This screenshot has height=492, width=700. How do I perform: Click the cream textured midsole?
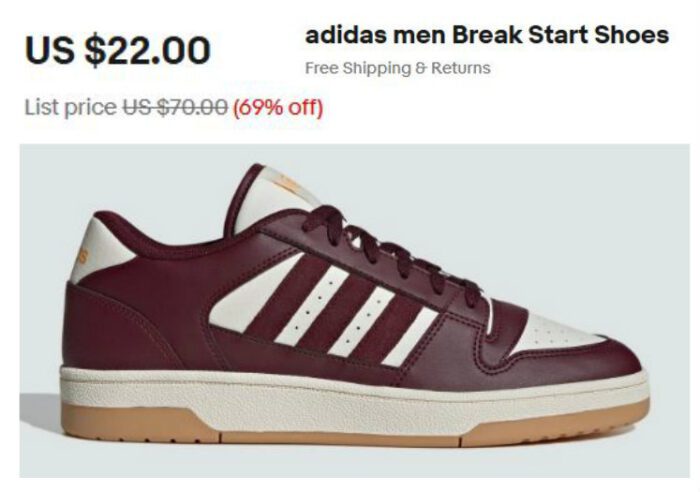click(353, 395)
